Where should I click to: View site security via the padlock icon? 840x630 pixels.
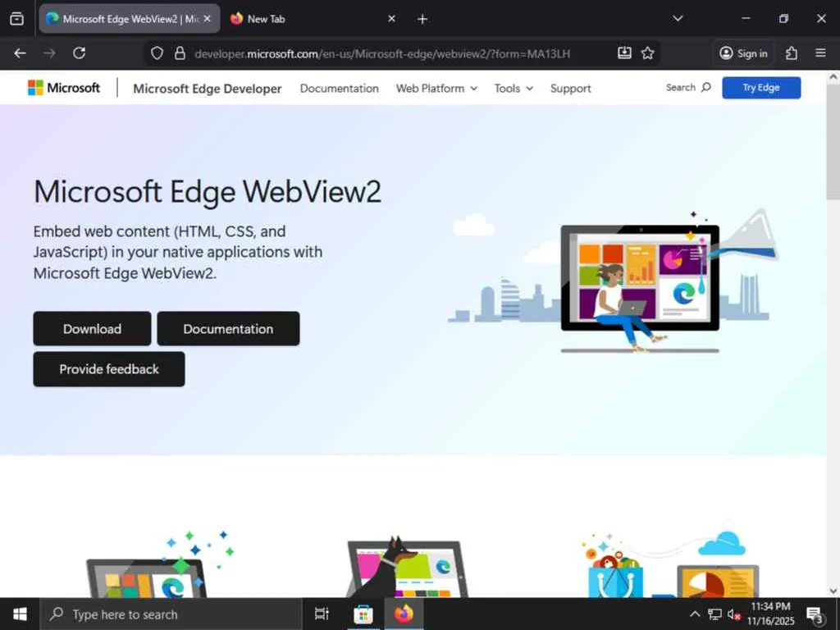tap(180, 53)
